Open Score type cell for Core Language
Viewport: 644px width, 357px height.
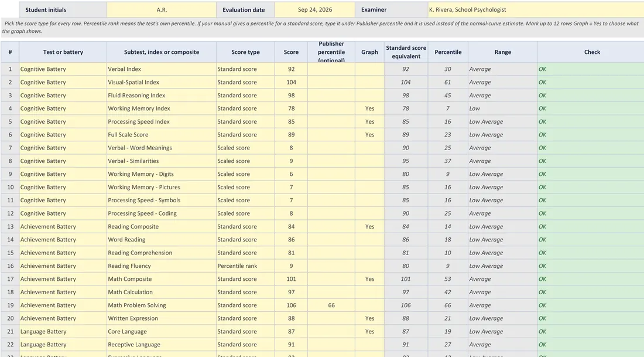245,332
